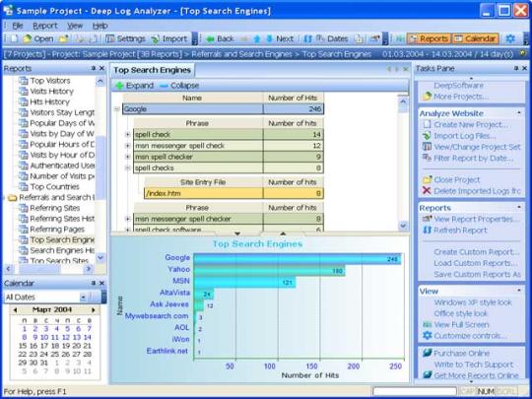Click the Refresh Report icon
Image resolution: width=532 pixels, height=399 pixels.
coord(427,230)
